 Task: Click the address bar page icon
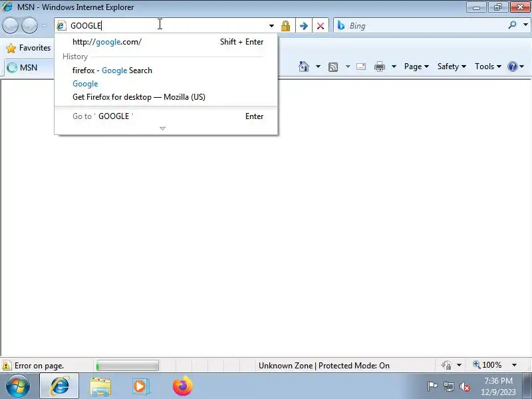(61, 25)
